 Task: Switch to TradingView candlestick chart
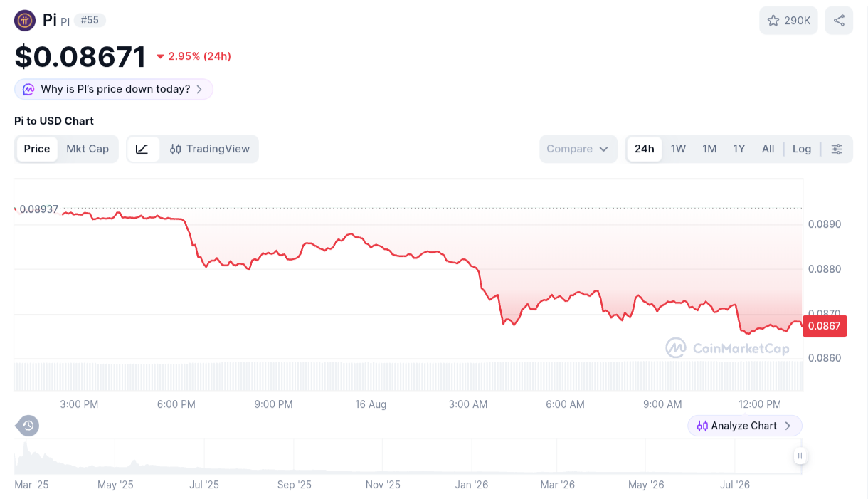coord(210,149)
